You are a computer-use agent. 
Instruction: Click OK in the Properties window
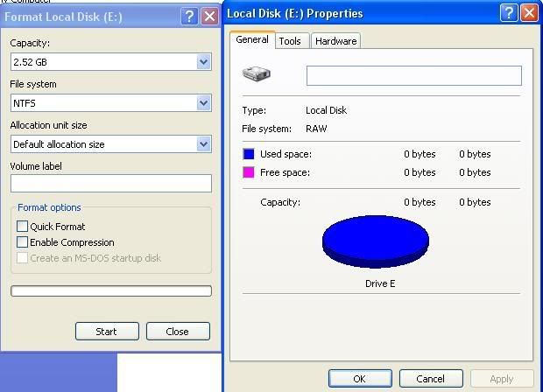pyautogui.click(x=360, y=379)
